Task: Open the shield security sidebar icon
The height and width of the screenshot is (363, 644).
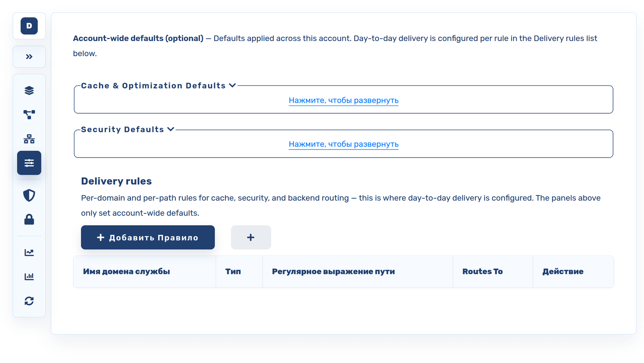Action: pyautogui.click(x=29, y=195)
